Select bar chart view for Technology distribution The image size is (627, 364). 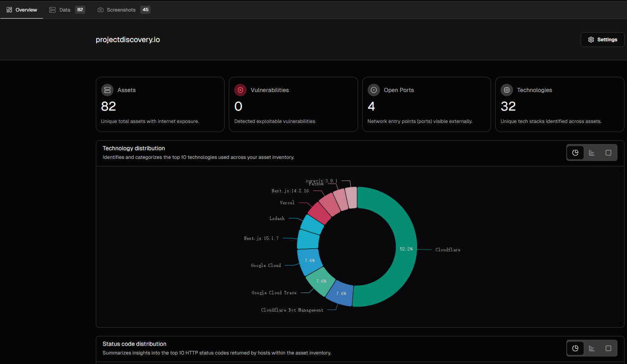pyautogui.click(x=592, y=153)
